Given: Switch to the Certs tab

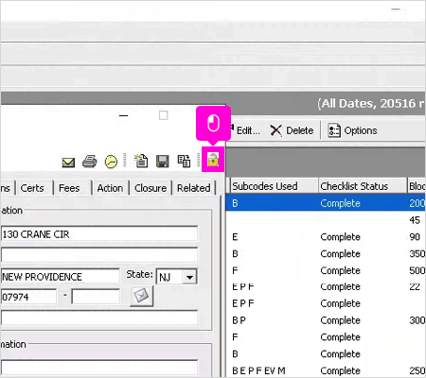Looking at the screenshot, I should (32, 188).
